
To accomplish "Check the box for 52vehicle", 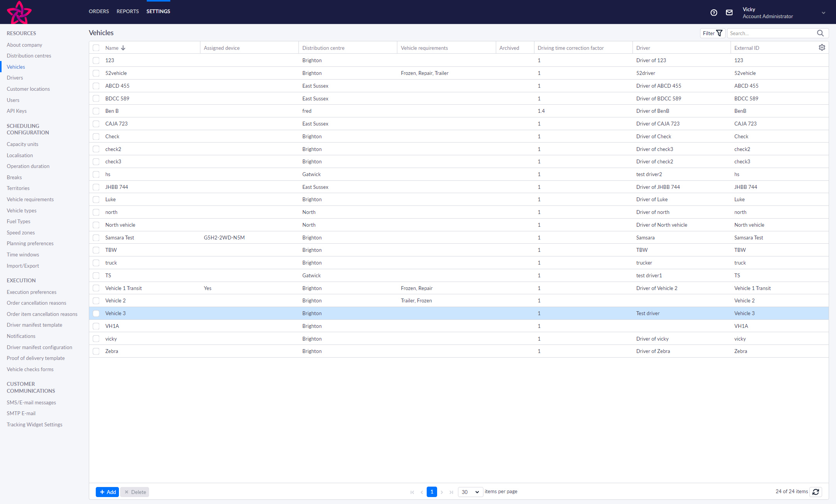I will point(96,73).
